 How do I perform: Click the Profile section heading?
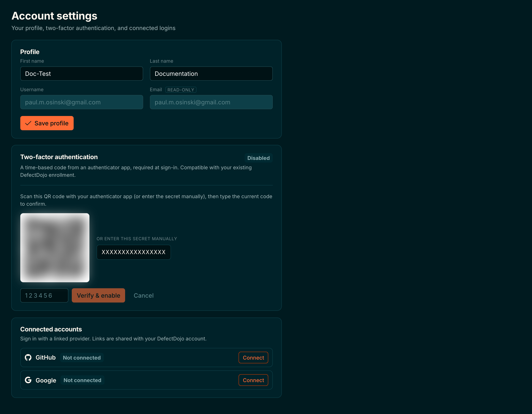[30, 52]
